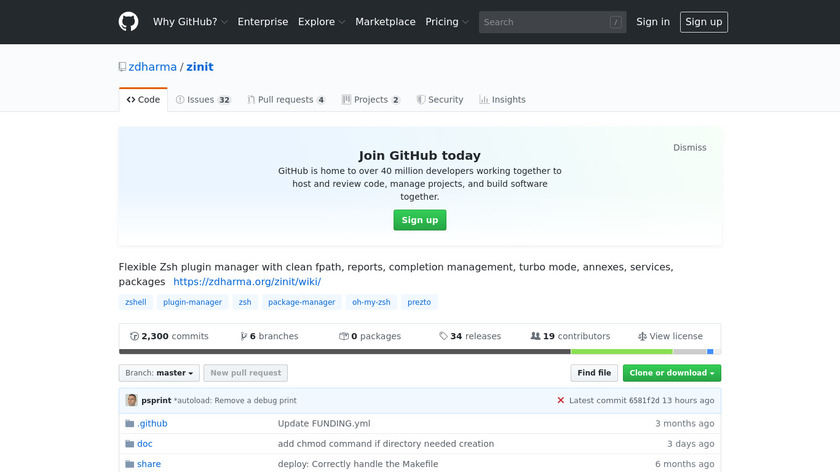Click the zshell topic tag
The height and width of the screenshot is (472, 840).
coord(136,302)
